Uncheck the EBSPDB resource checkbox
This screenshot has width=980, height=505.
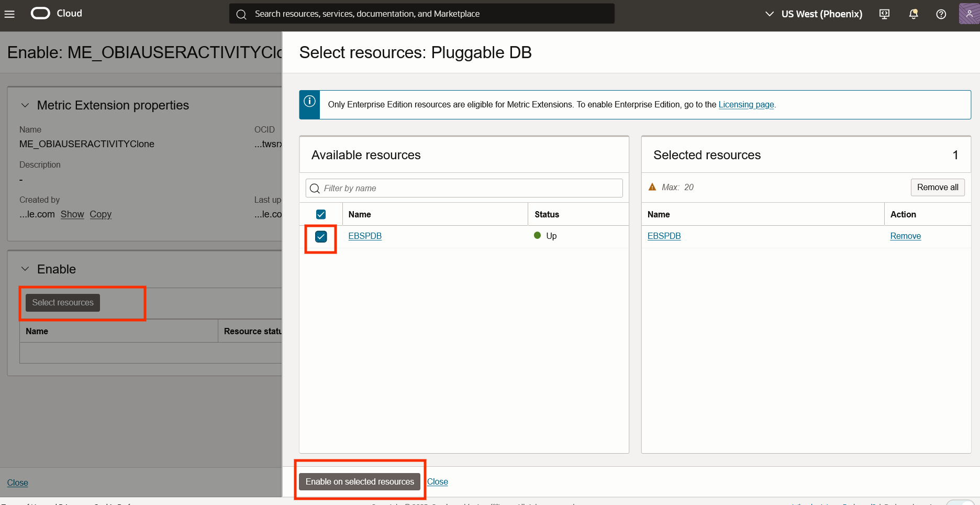(320, 236)
